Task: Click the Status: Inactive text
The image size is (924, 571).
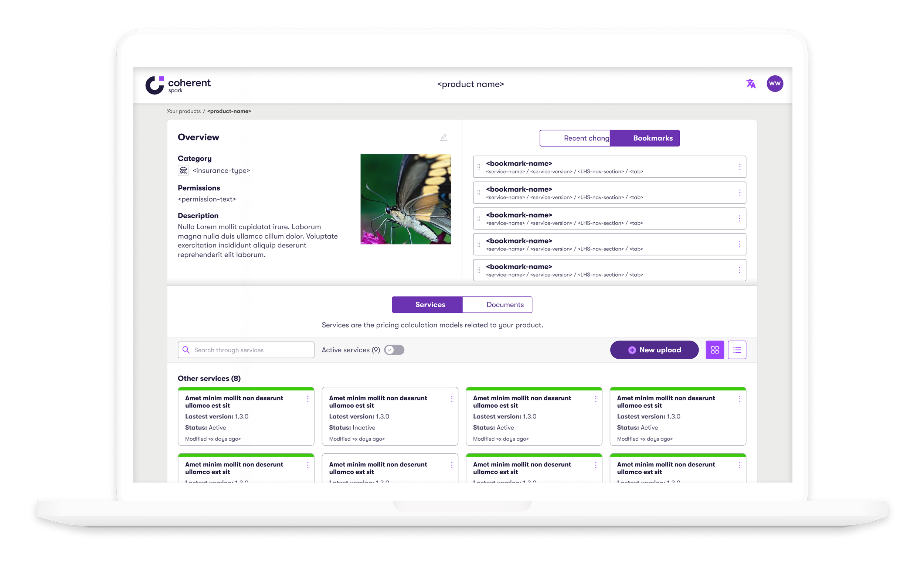Action: [352, 427]
